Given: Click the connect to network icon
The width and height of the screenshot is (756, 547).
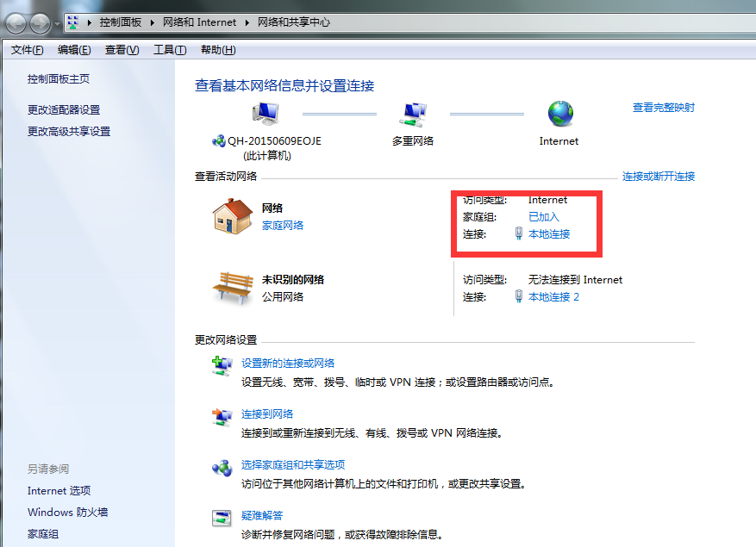Looking at the screenshot, I should [x=222, y=417].
